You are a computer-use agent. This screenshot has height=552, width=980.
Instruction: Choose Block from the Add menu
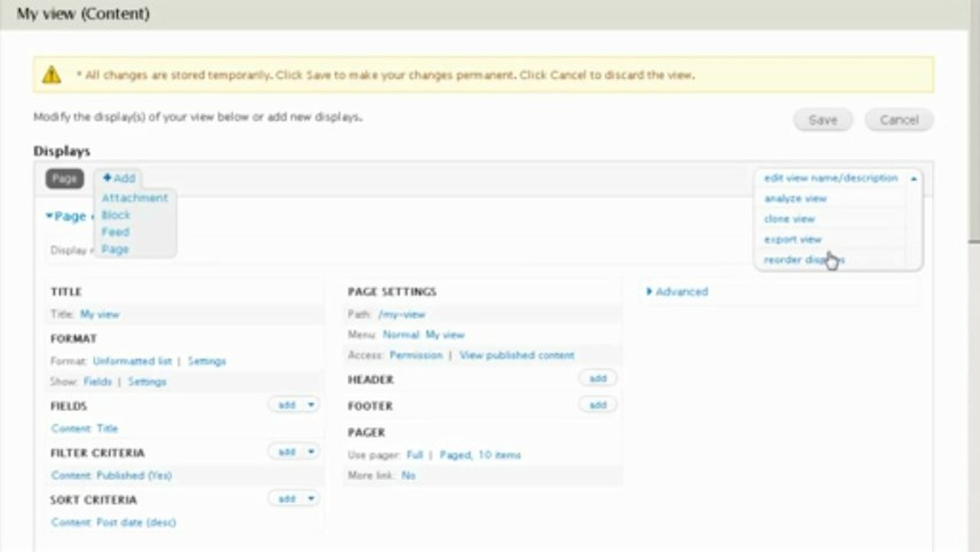[116, 215]
